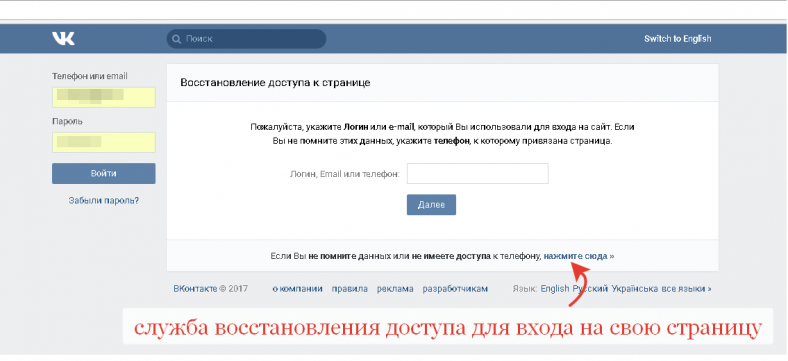
Task: Open the правила footer link
Action: click(349, 289)
